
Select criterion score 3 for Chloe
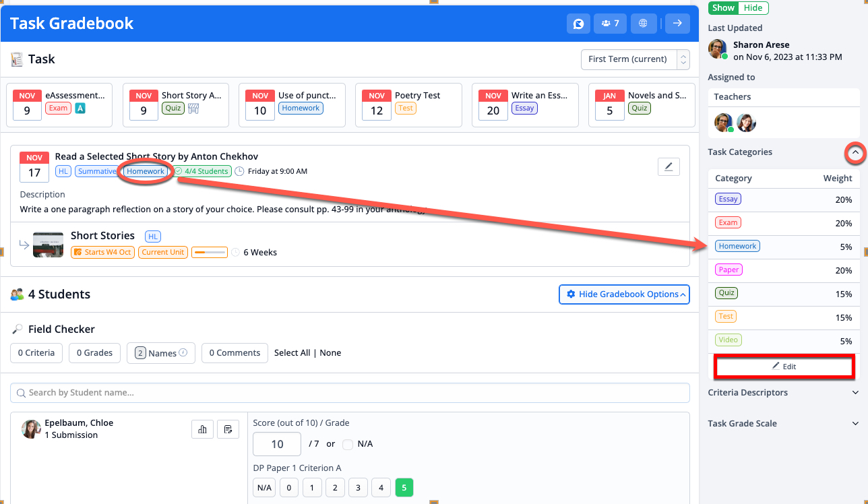pyautogui.click(x=358, y=488)
